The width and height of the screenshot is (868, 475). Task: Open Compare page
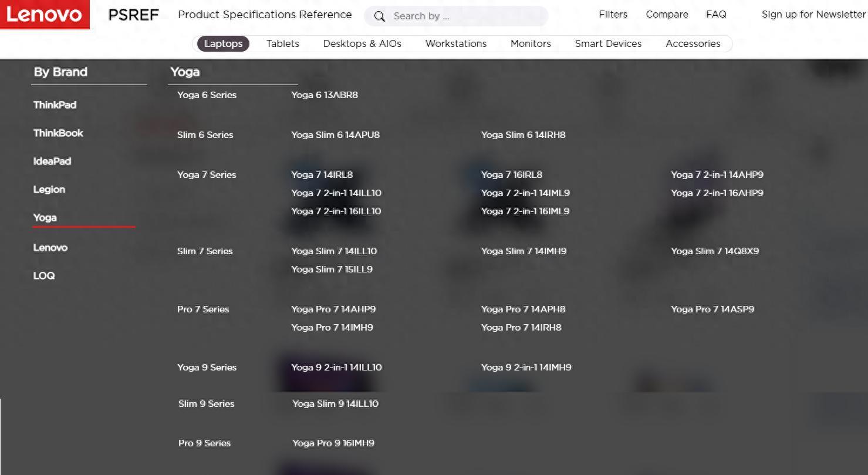pos(667,14)
